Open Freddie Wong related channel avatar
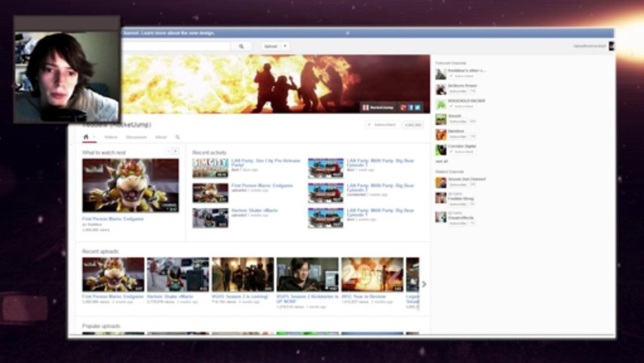The image size is (644, 363). tap(441, 198)
